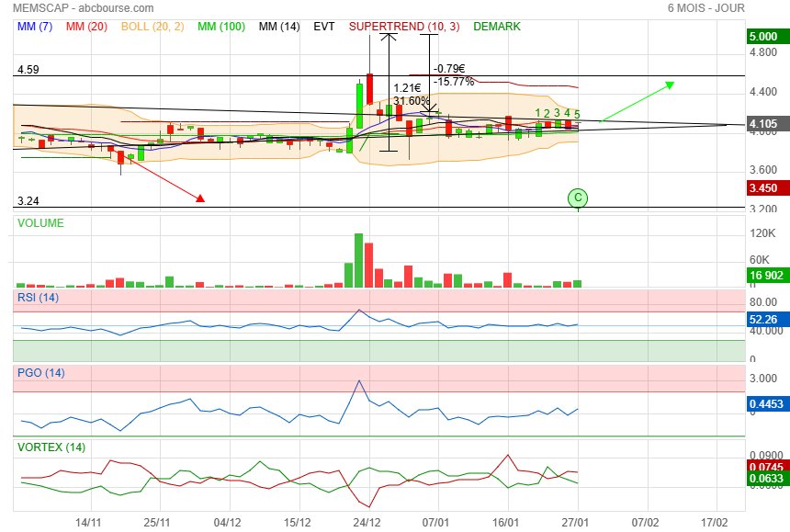790x532 pixels.
Task: Select the EVT legend label
Action: (324, 27)
